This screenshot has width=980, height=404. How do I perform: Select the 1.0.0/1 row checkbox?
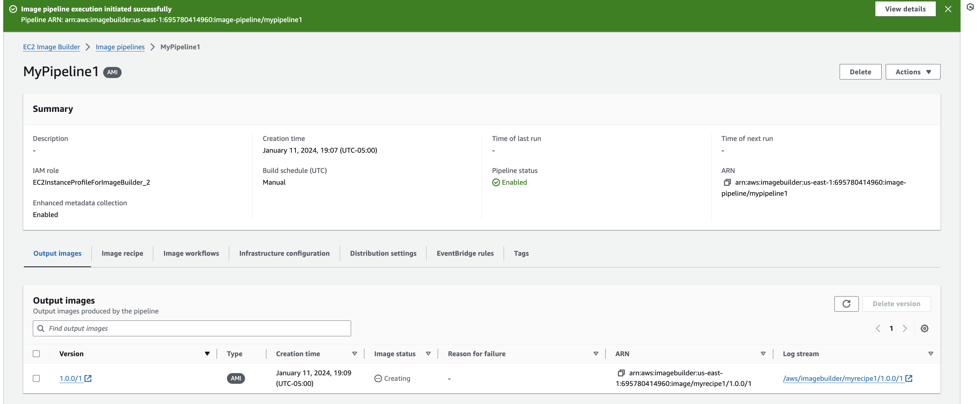[36, 378]
